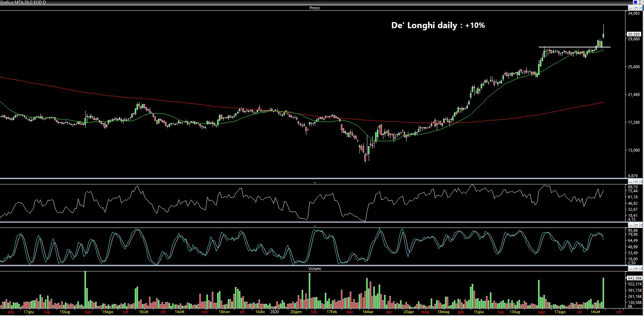Click the 'De' Longhi daily : +10%' annotation
The width and height of the screenshot is (644, 316).
point(438,25)
